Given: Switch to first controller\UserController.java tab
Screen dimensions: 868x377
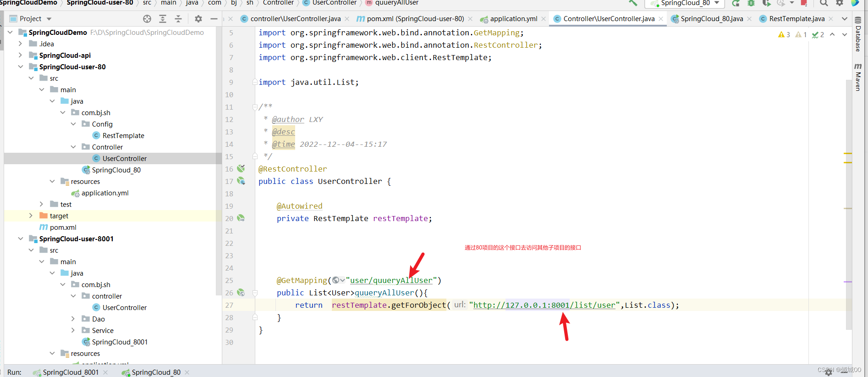Looking at the screenshot, I should [295, 19].
